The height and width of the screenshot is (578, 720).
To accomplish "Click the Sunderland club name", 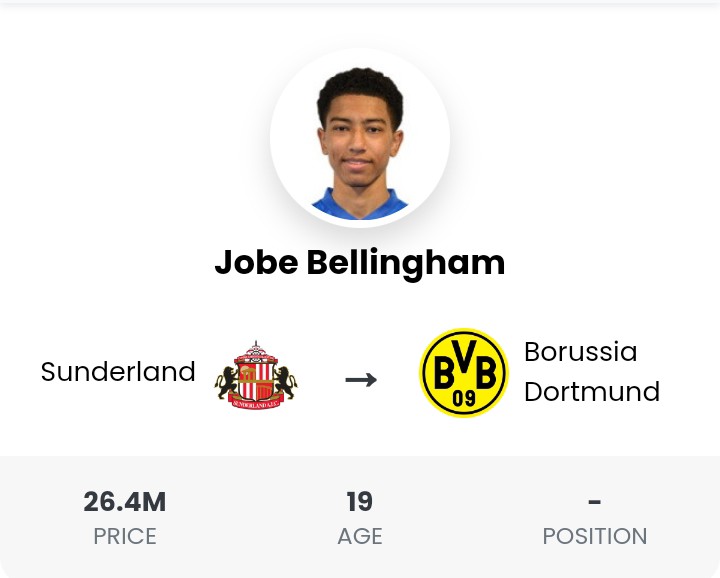I will coord(118,371).
